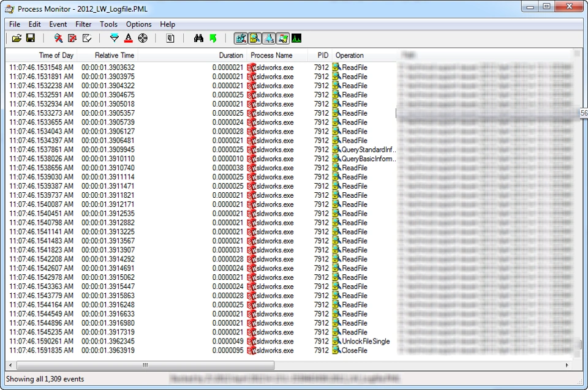Click time of day 11:07:46.1543779 AM

coord(41,296)
